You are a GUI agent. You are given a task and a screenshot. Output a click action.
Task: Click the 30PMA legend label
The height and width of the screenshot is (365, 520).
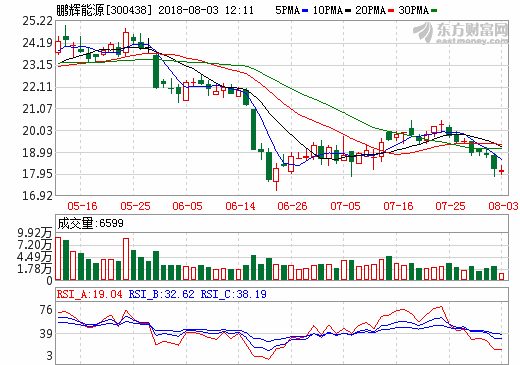414,10
